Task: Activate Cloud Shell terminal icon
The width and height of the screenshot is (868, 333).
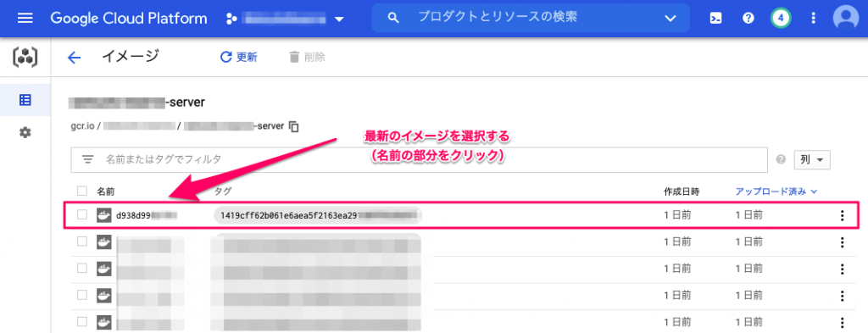Action: click(715, 19)
